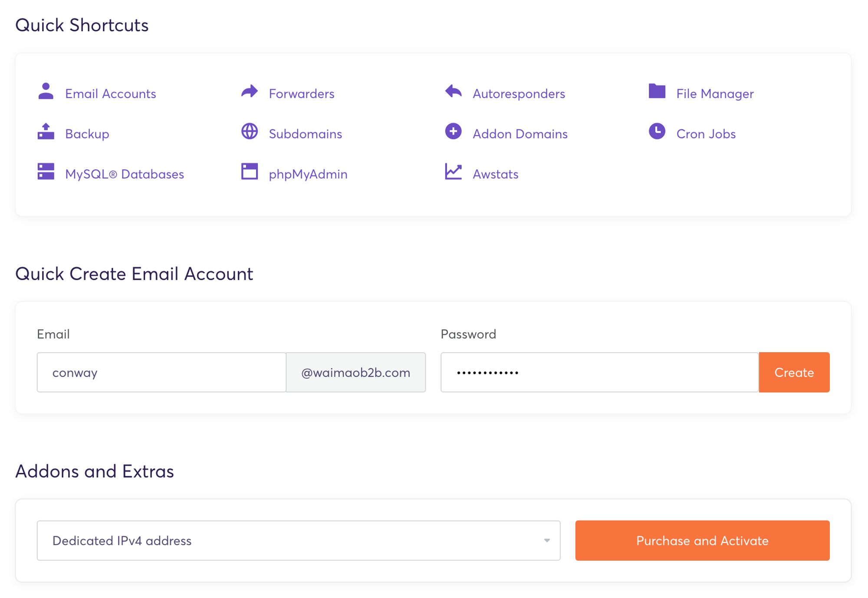Click the Purchase and Activate button

[x=702, y=541]
